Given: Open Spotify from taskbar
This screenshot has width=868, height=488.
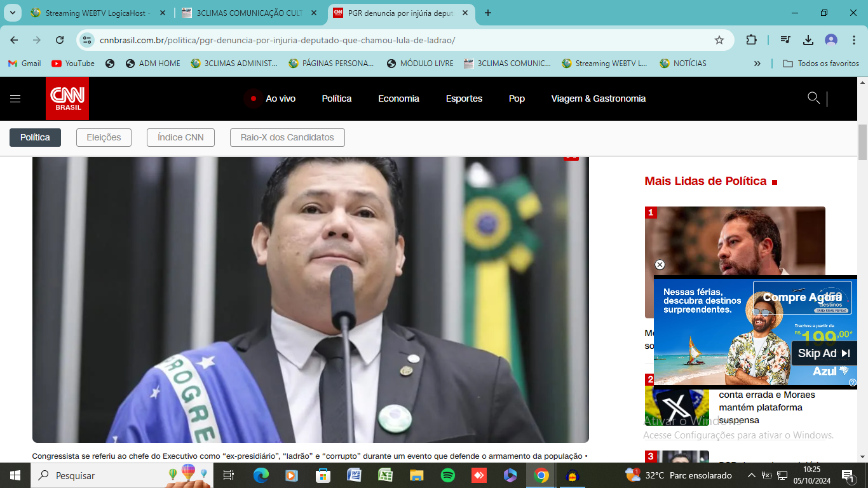Looking at the screenshot, I should 447,475.
